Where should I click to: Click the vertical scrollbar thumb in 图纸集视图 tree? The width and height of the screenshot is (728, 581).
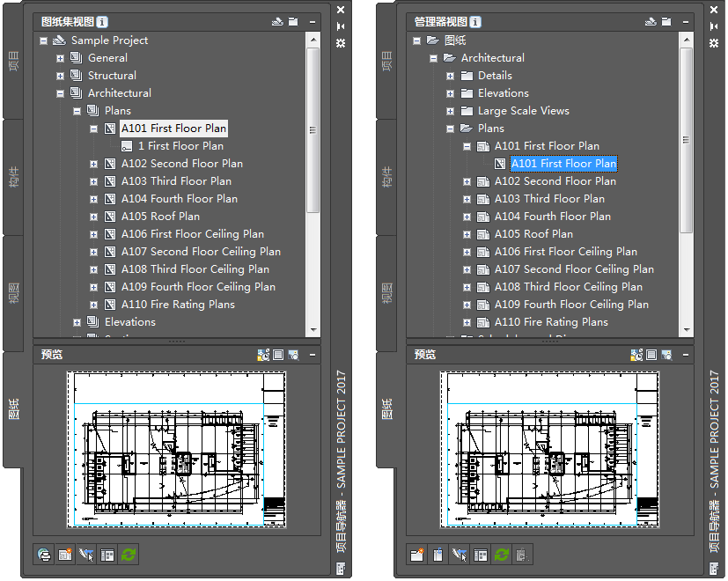pyautogui.click(x=313, y=130)
